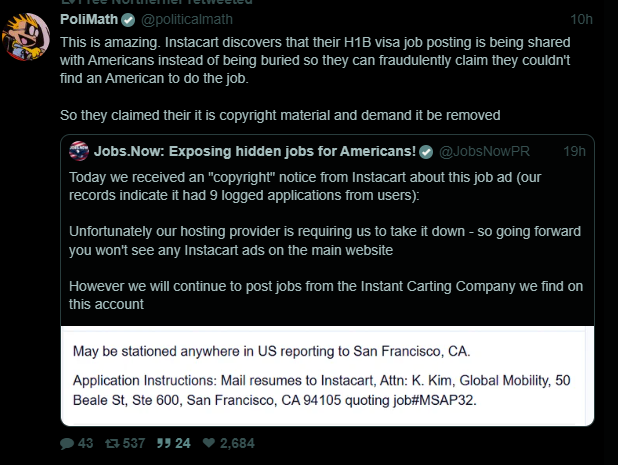Image resolution: width=618 pixels, height=465 pixels.
Task: Click the 10h tweet timestamp
Action: [x=580, y=20]
